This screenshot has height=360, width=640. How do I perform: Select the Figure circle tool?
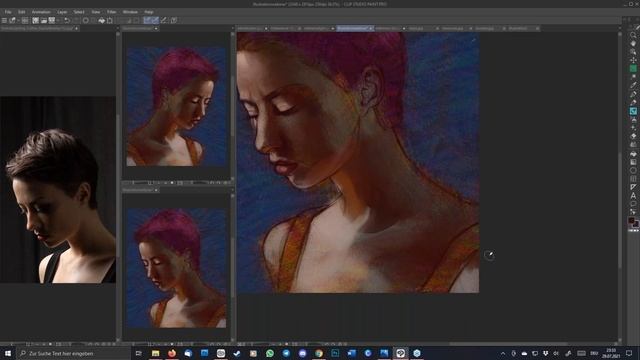tap(633, 171)
